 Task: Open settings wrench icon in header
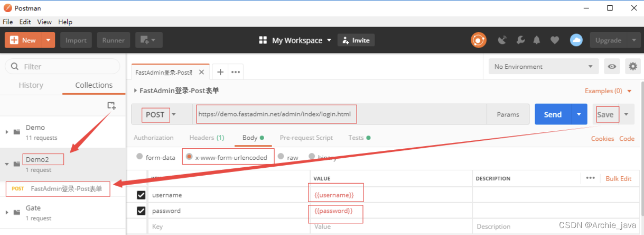[x=520, y=40]
